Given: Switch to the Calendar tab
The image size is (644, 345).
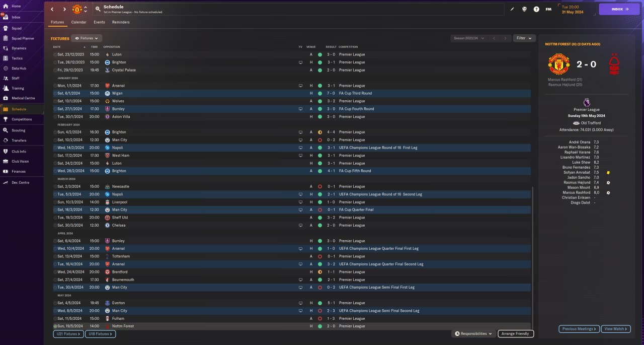Looking at the screenshot, I should point(78,22).
